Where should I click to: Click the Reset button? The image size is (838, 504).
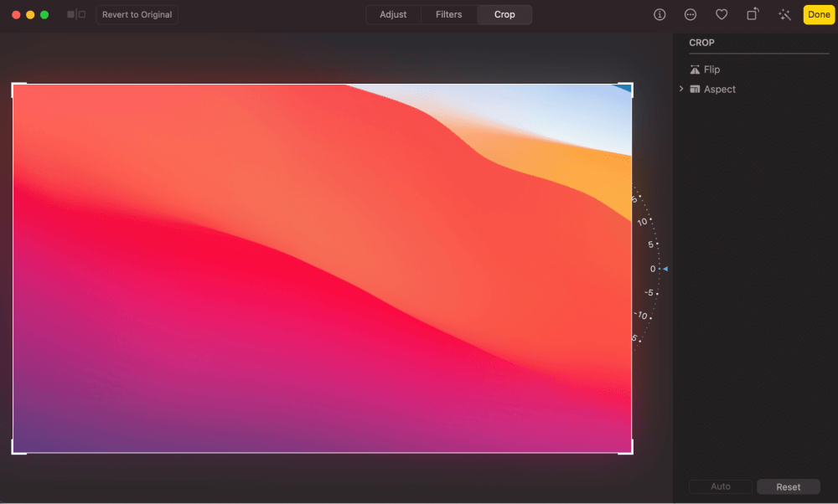click(788, 486)
